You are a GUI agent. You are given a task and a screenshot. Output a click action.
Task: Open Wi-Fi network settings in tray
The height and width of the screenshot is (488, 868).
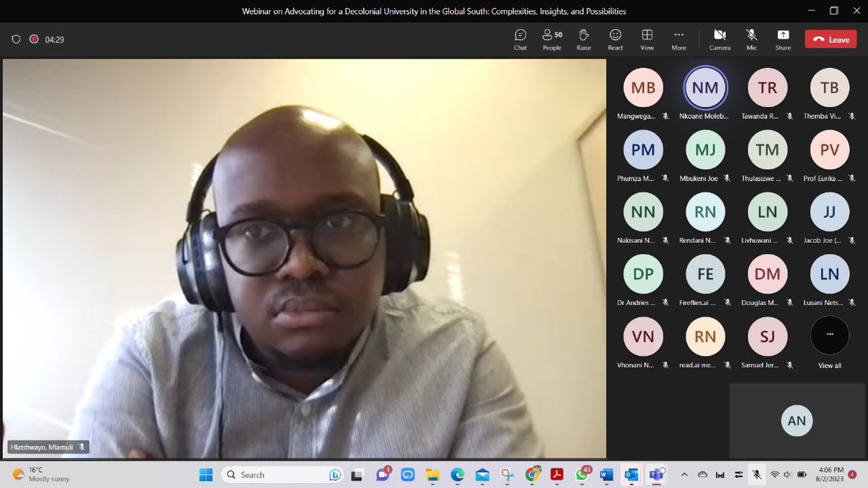pyautogui.click(x=775, y=474)
